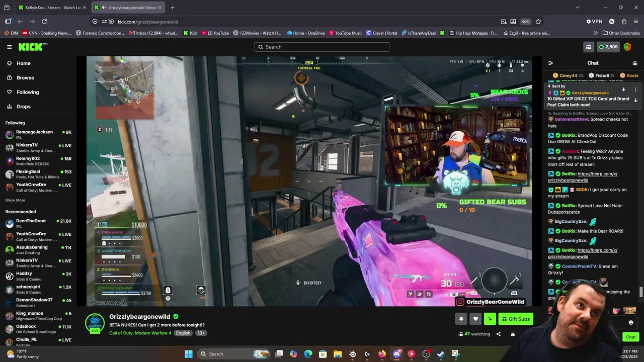Click the Grizzlybeargonewild streamer avatar

[x=95, y=323]
